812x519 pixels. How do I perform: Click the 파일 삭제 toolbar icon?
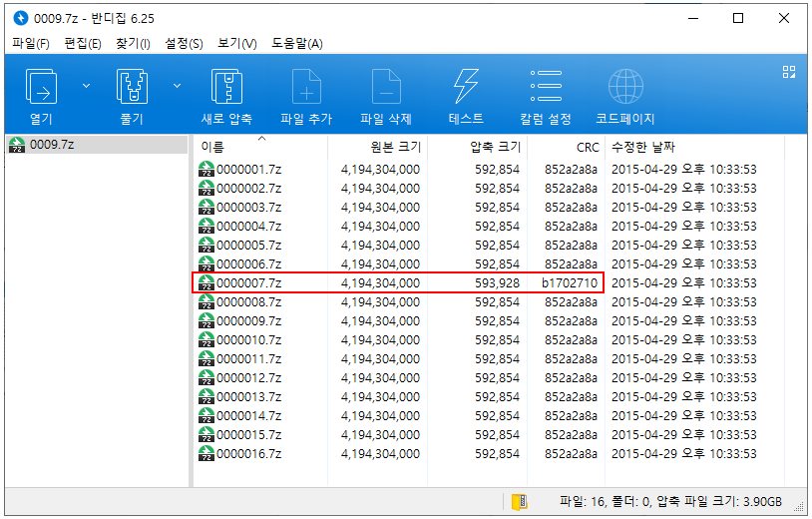pos(386,87)
